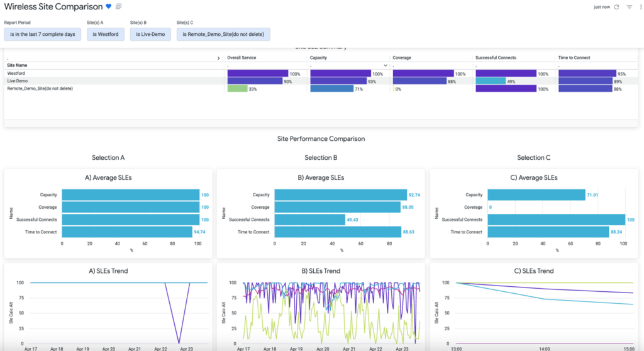Viewport: 644px width, 351px height.
Task: Click the Capacity column sort chevron
Action: [x=385, y=65]
